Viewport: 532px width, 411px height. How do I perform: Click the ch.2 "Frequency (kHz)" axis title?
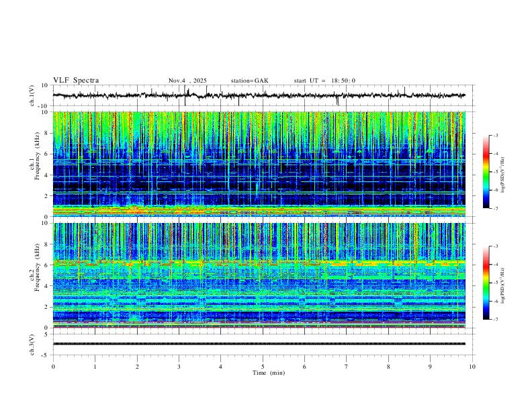coord(37,267)
